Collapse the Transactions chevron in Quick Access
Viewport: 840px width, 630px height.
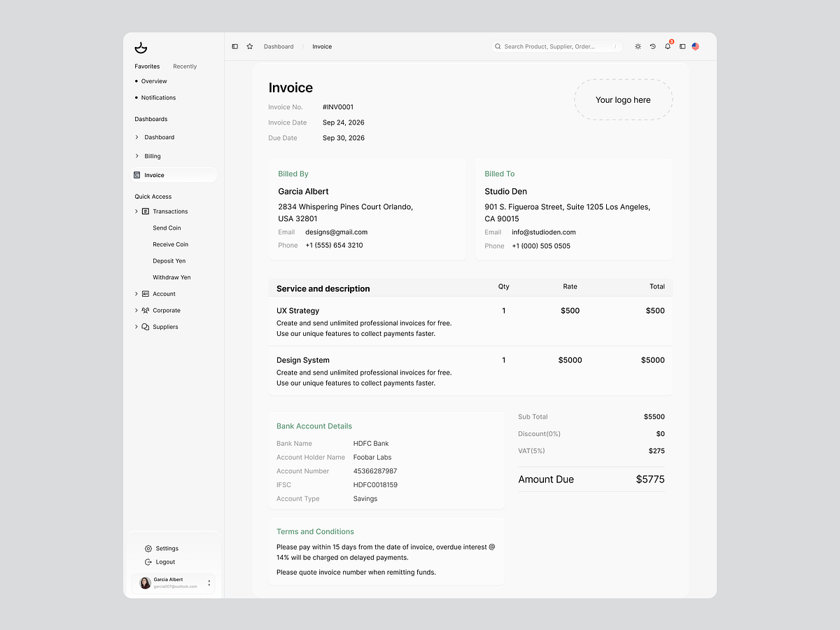(136, 211)
